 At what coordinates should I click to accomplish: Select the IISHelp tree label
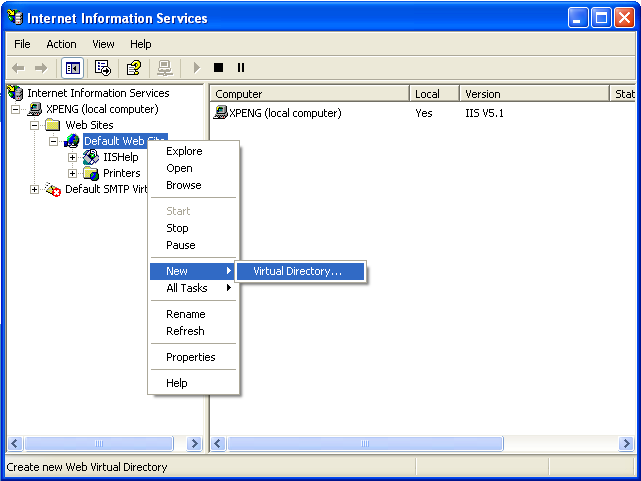click(121, 157)
